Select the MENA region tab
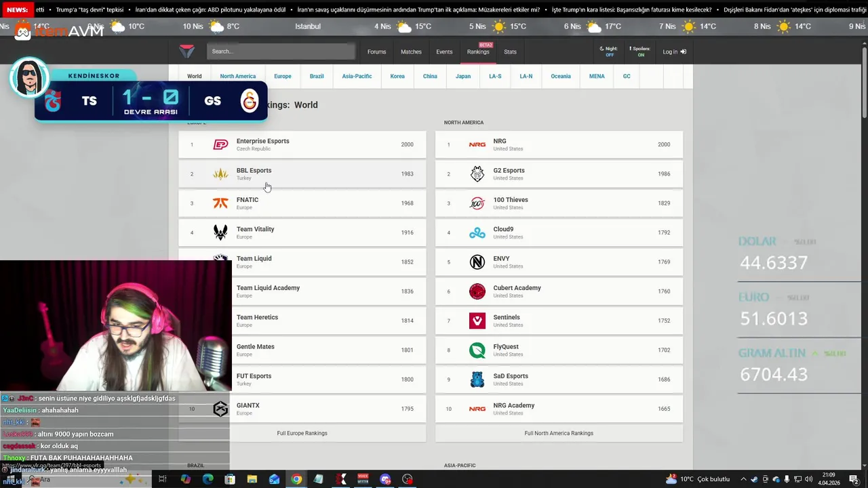The image size is (868, 488). tap(597, 76)
